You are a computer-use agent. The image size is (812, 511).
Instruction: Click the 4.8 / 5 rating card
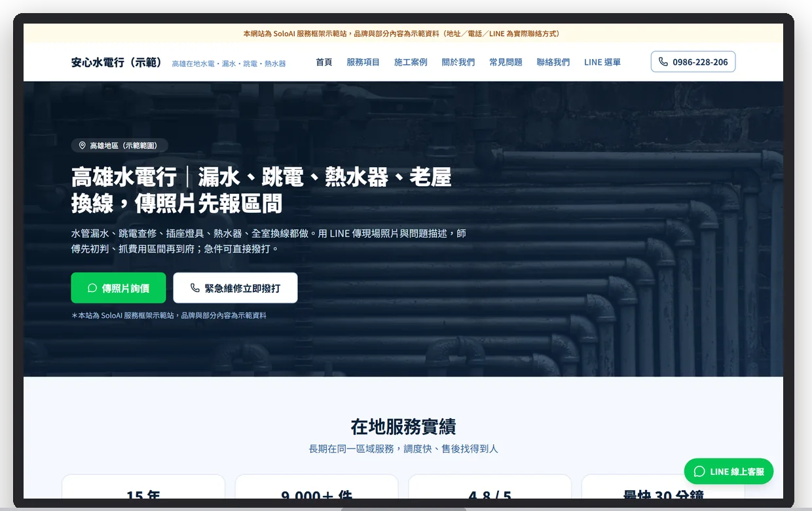coord(490,487)
